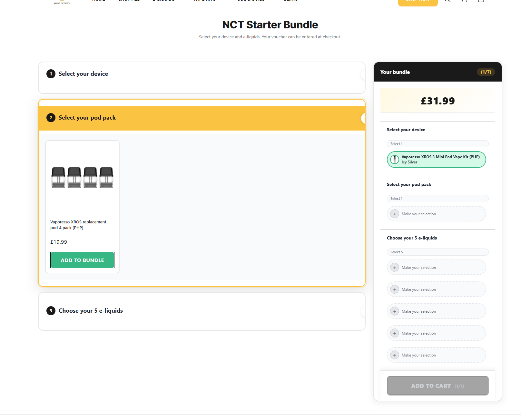Open the Vaporesso XROS replacement pod title link

pos(78,225)
